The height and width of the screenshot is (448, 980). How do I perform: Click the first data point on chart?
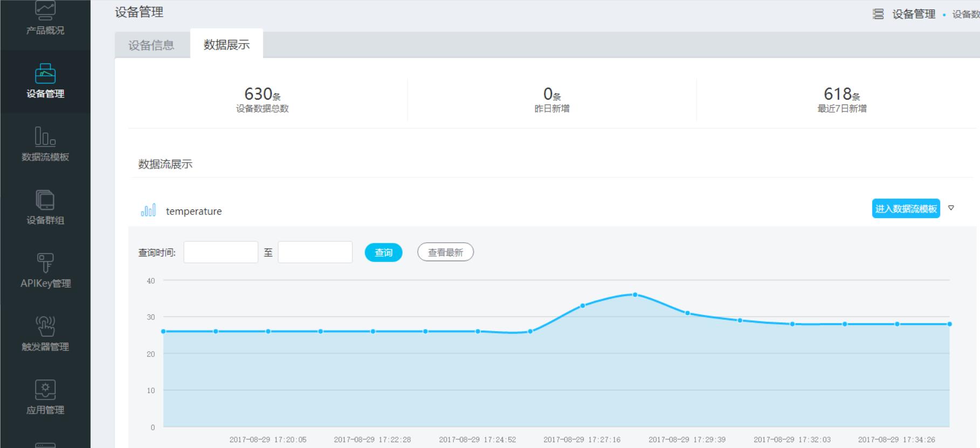tap(163, 332)
